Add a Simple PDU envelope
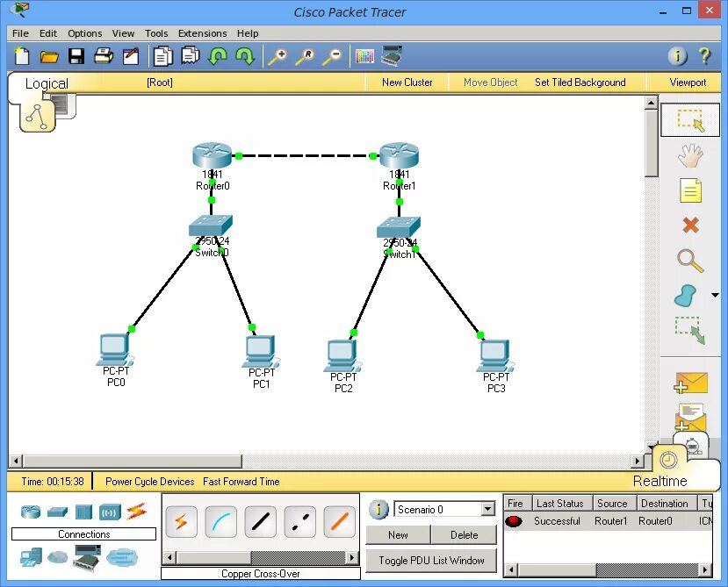 (691, 383)
